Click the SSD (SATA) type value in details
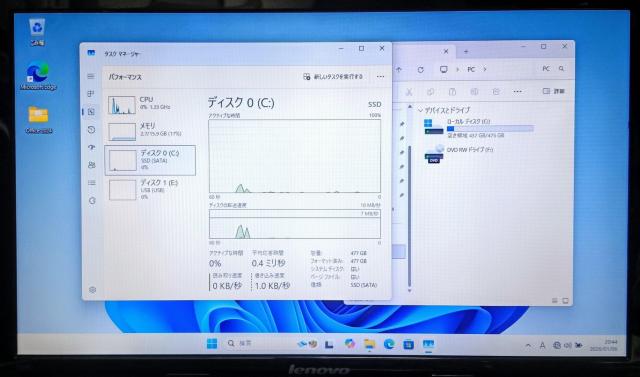640x377 pixels. pyautogui.click(x=364, y=285)
